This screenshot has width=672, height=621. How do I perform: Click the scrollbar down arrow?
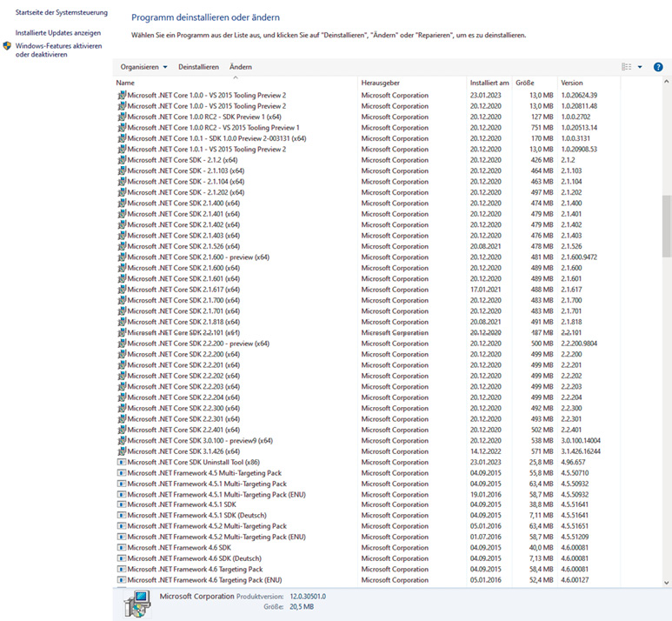coord(667,583)
